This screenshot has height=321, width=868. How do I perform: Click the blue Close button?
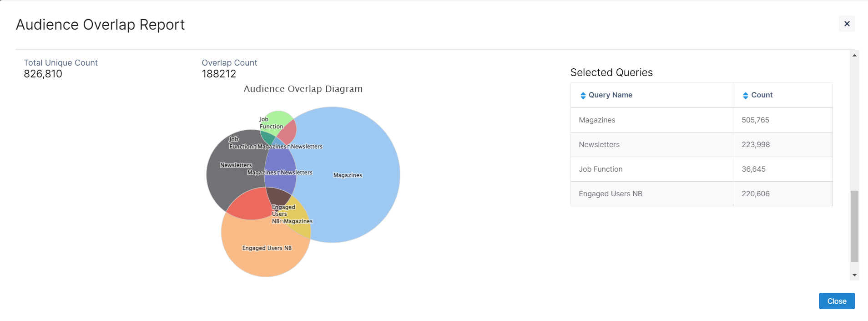click(x=836, y=301)
